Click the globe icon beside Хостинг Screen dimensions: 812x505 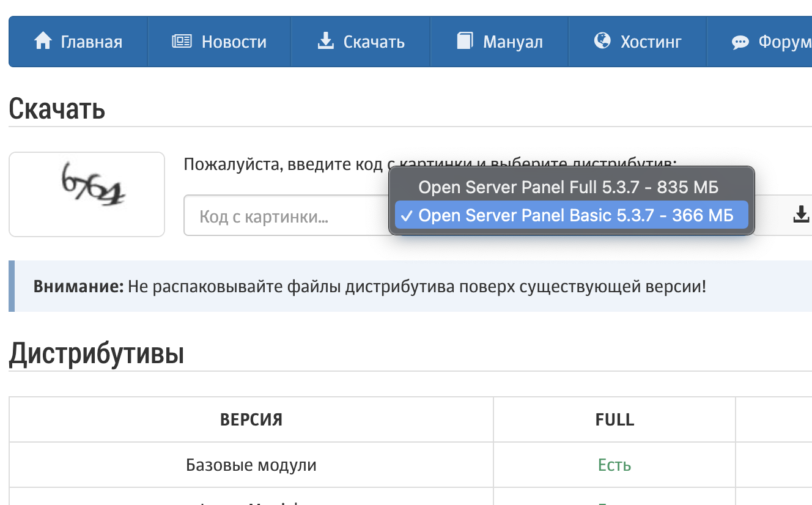602,41
